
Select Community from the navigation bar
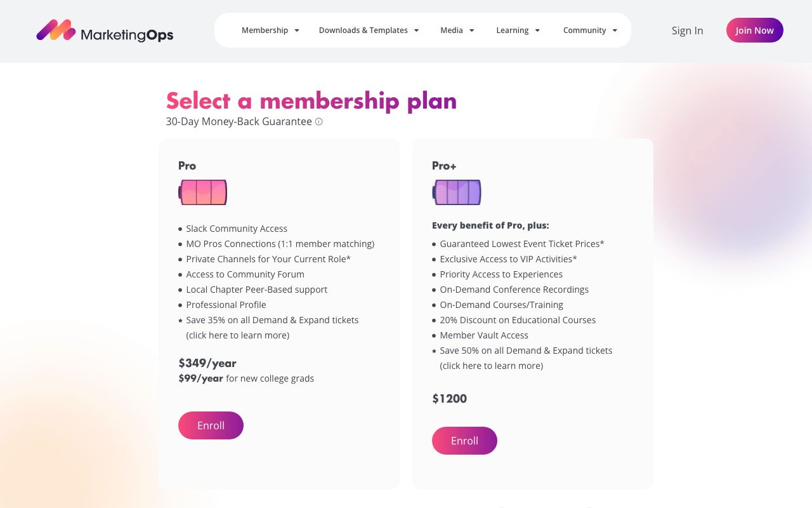click(585, 30)
